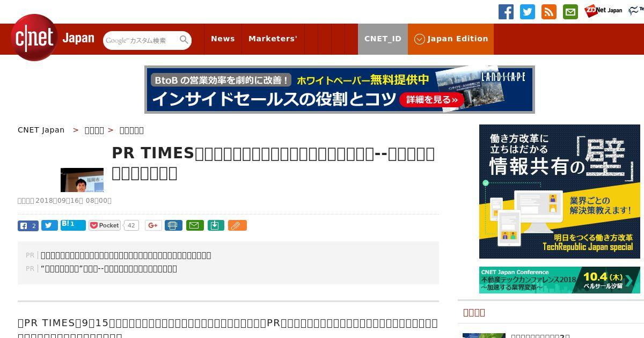Share the article with the Facebook share button
The image size is (644, 338).
coord(28,225)
